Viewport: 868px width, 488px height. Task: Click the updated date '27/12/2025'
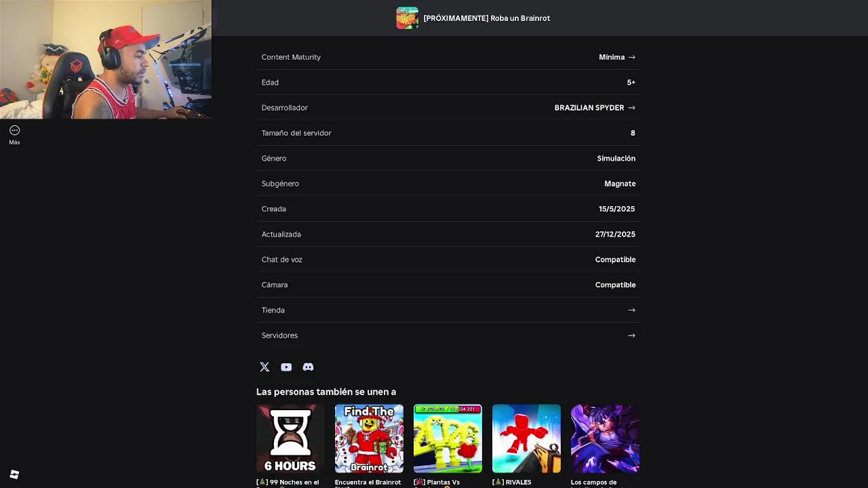click(x=615, y=235)
